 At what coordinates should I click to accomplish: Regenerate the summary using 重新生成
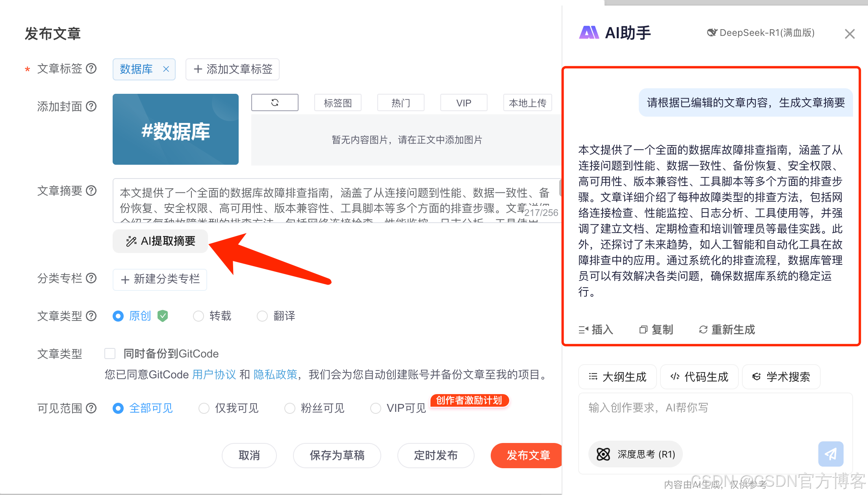pos(727,329)
